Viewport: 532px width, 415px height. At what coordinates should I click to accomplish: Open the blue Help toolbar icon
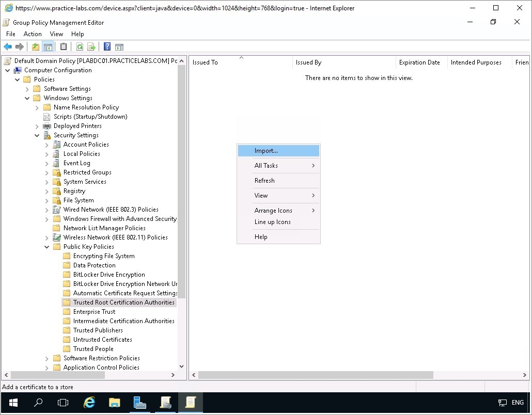pyautogui.click(x=107, y=47)
